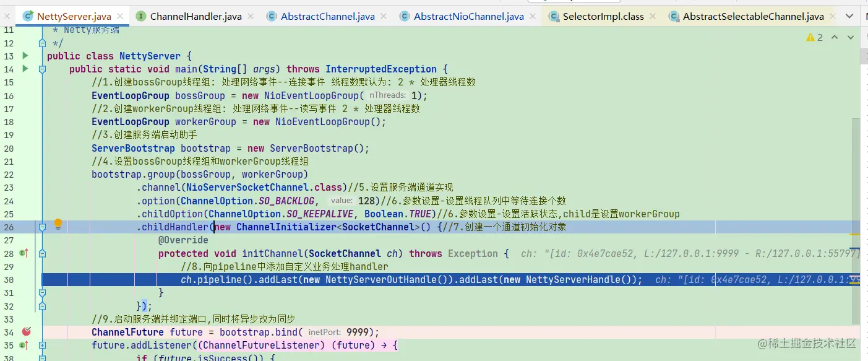868x361 pixels.
Task: Collapse the anonymous class fold at line 26
Action: click(x=42, y=227)
